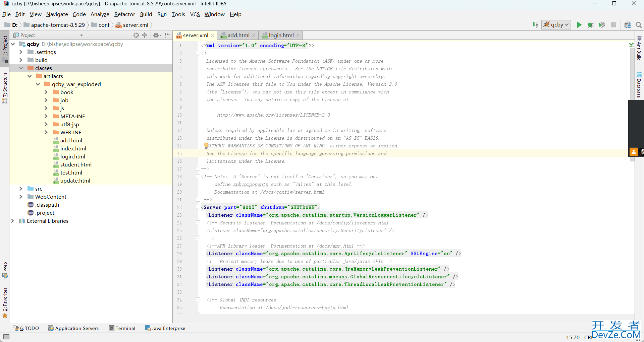The image size is (644, 342).
Task: Open the Terminal tool window
Action: pyautogui.click(x=122, y=328)
